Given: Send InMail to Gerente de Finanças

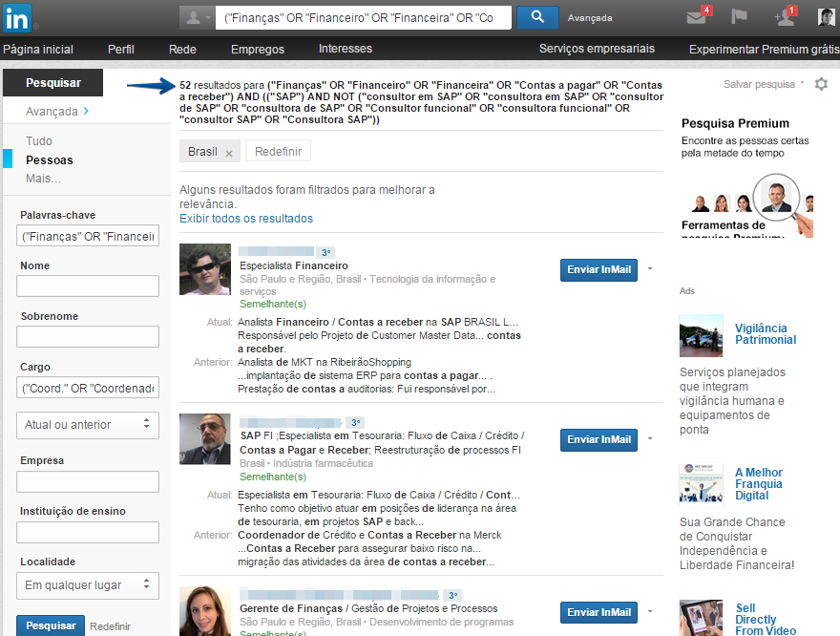Looking at the screenshot, I should tap(598, 612).
